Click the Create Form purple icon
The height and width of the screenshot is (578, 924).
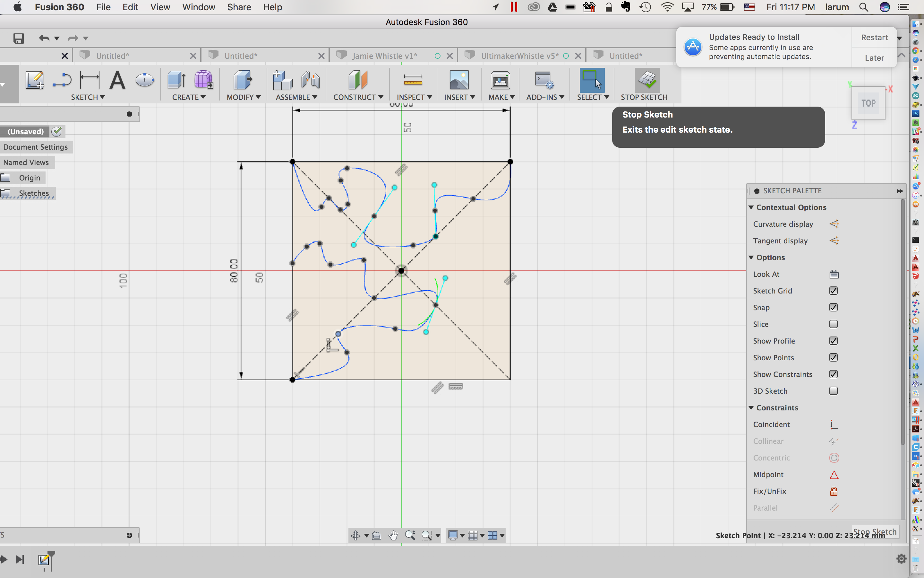tap(204, 80)
